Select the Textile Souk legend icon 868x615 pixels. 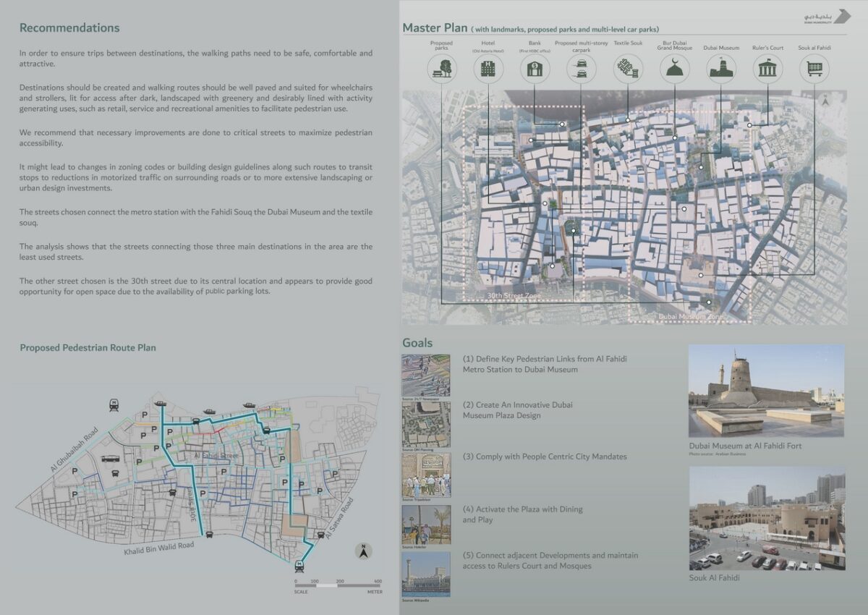pos(626,69)
